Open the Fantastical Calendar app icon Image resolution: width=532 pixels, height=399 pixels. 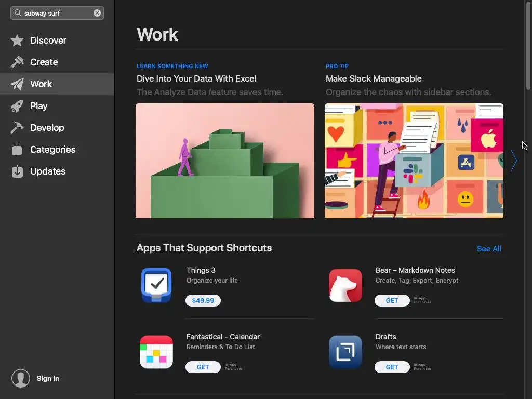156,352
